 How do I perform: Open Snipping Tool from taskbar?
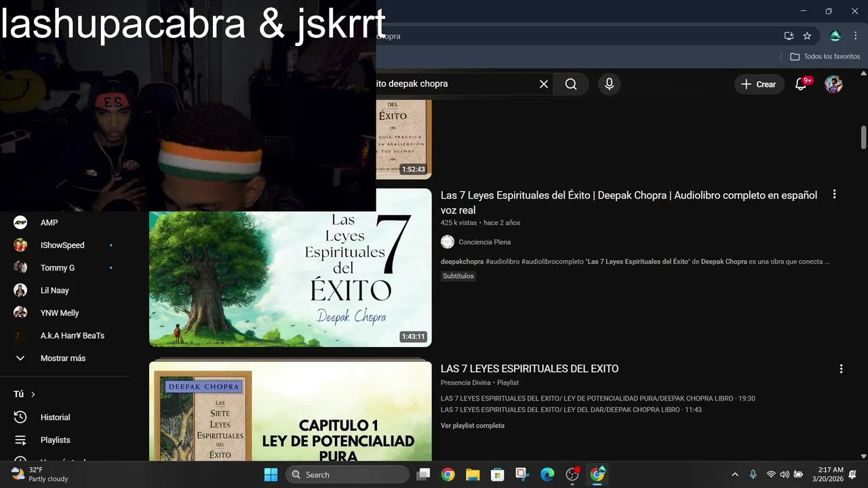click(522, 474)
